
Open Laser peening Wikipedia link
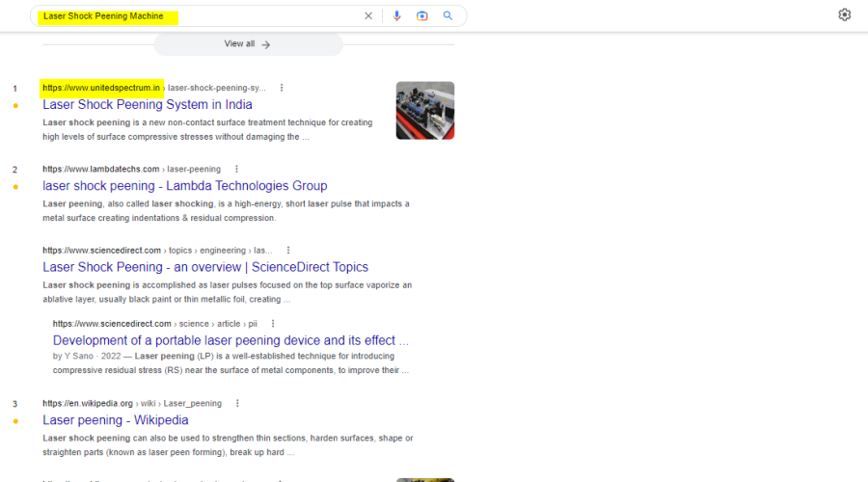click(116, 420)
